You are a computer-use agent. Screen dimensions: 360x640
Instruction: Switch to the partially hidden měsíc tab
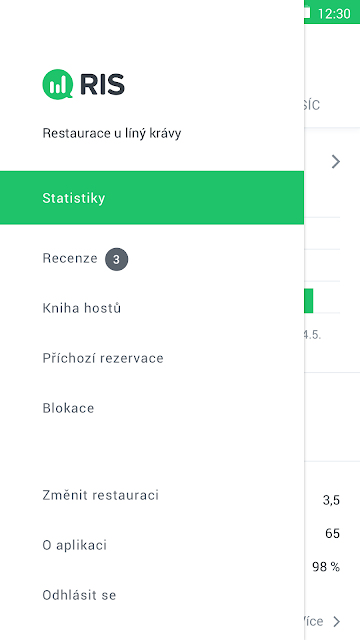pos(312,105)
